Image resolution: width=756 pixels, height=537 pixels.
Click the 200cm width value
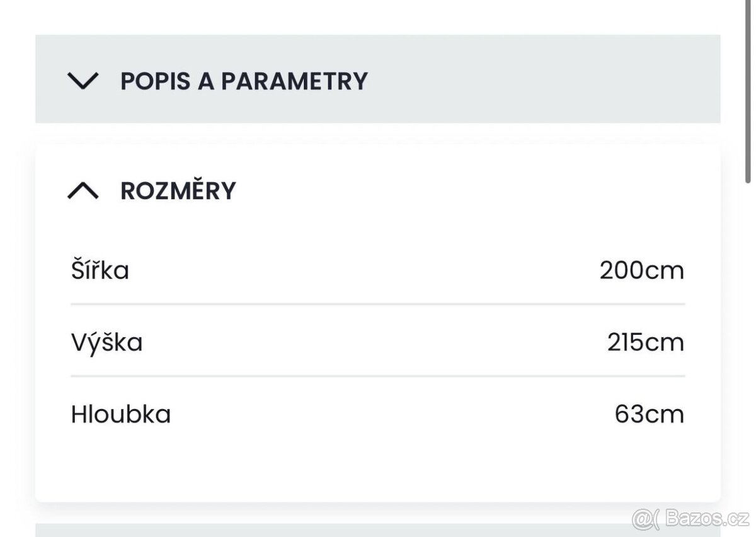tap(641, 270)
